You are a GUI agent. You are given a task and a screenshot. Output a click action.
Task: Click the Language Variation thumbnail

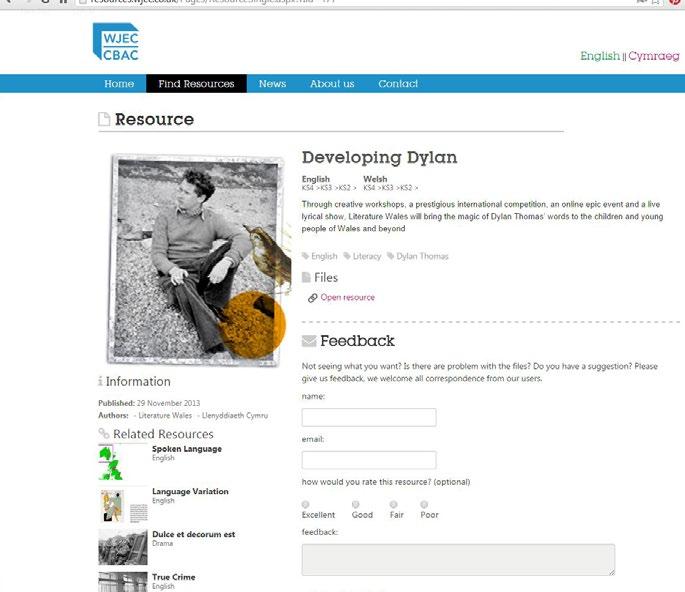coord(123,505)
